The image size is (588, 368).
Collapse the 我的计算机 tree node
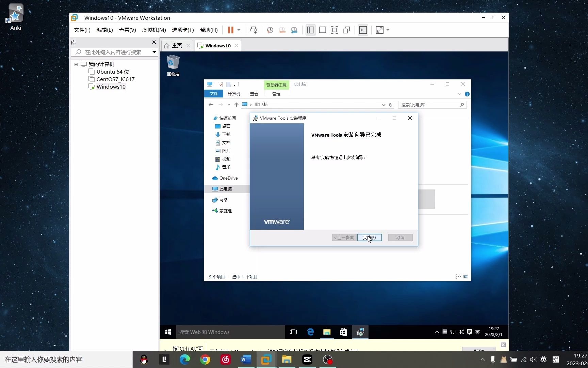click(x=76, y=64)
